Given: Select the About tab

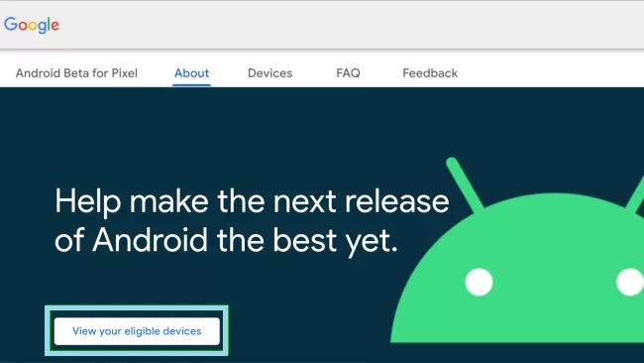Looking at the screenshot, I should click(191, 73).
